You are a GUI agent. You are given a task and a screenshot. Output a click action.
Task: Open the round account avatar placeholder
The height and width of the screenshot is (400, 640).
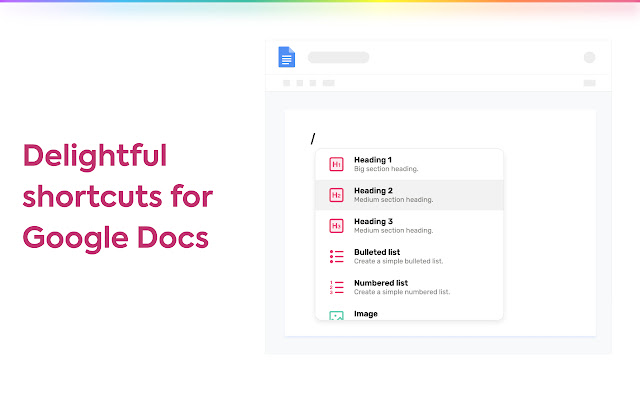[589, 57]
